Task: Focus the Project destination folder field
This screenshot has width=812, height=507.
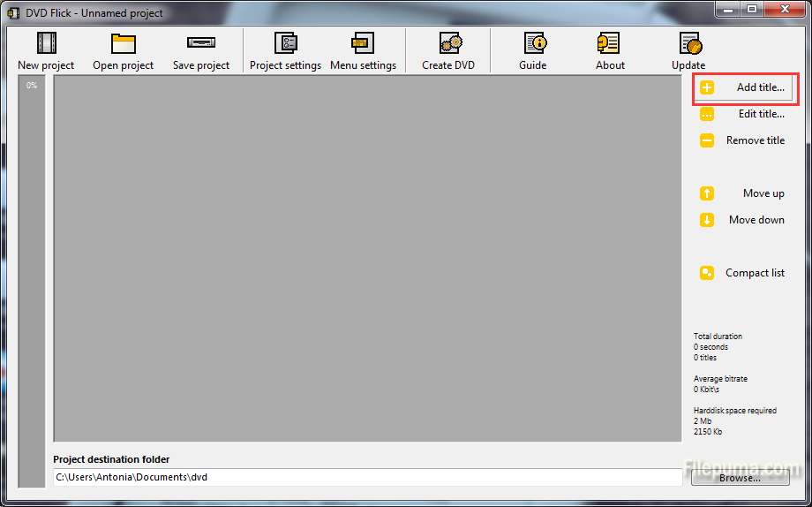Action: [x=366, y=477]
